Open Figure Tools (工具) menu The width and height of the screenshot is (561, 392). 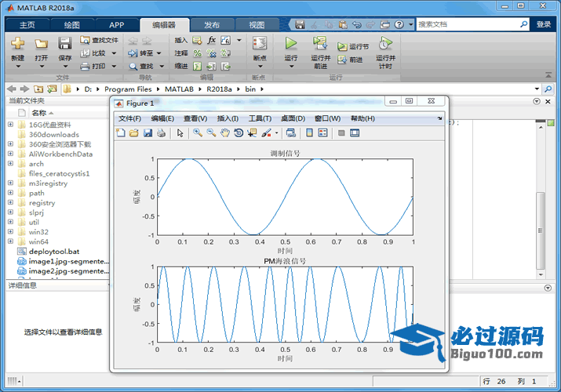point(260,118)
